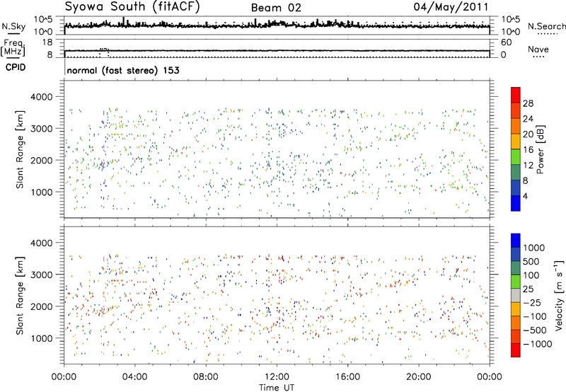
Task: Click the 'Power [dB]' colorbar title
Action: pos(540,149)
